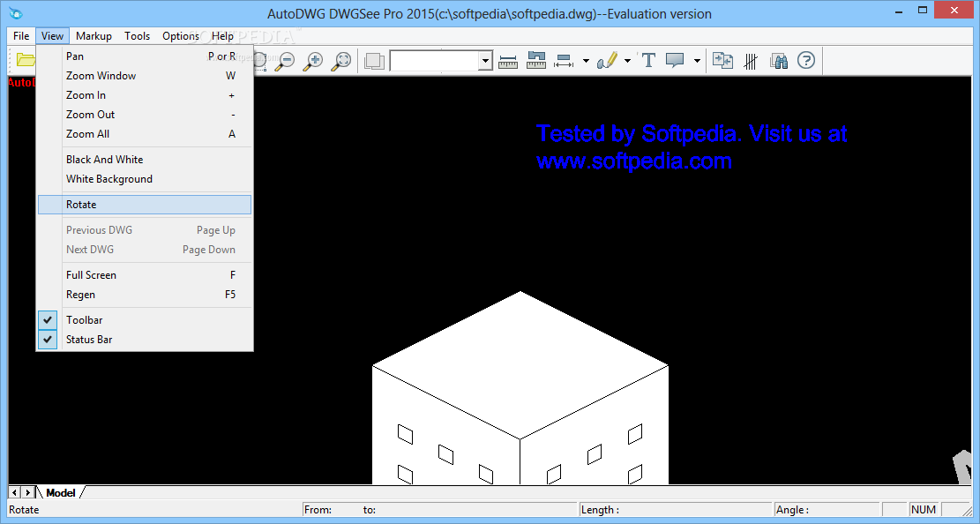Click inside the layout combo box field
This screenshot has width=980, height=524.
[x=434, y=61]
